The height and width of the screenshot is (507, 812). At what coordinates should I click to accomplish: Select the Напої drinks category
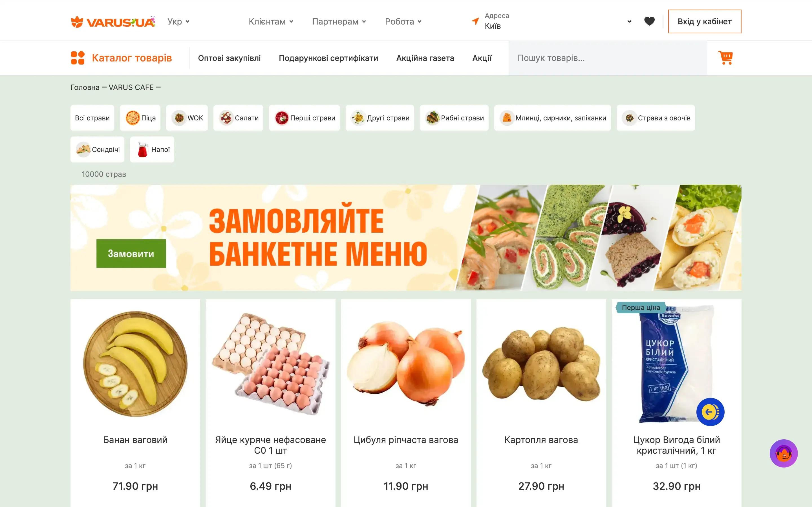click(x=152, y=149)
